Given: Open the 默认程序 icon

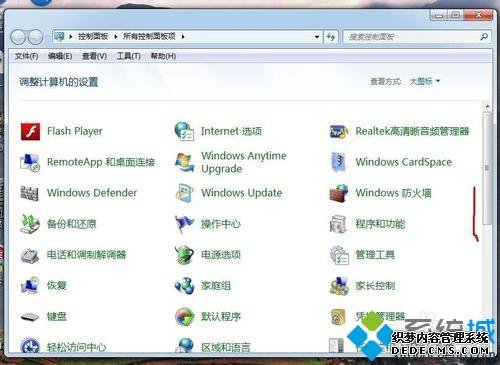Looking at the screenshot, I should [x=184, y=317].
